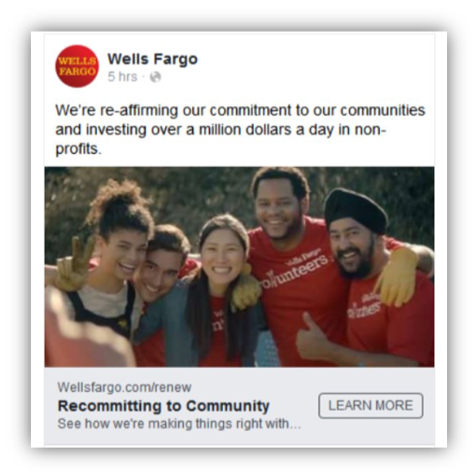Viewport: 476px width, 476px height.
Task: Open the volunteers group photo
Action: 239,267
